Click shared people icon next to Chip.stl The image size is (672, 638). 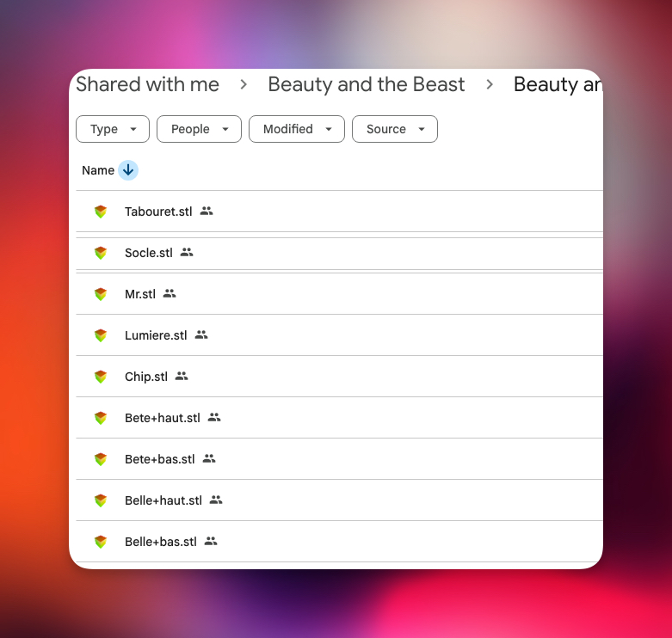(x=182, y=376)
